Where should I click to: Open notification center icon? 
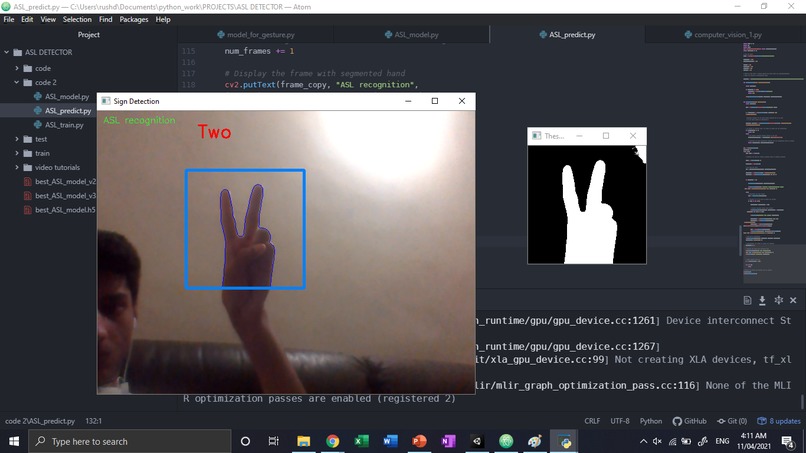787,442
